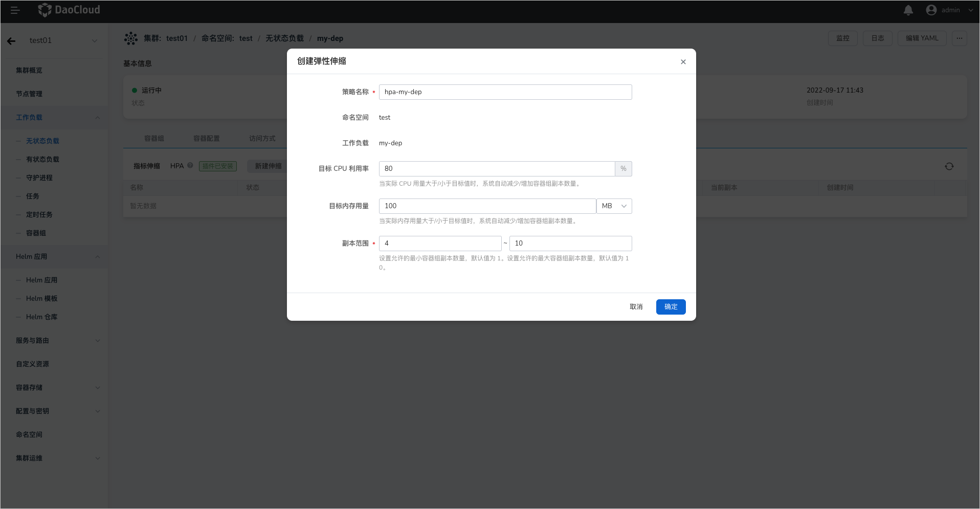
Task: Click the 新建伸缩 button
Action: click(268, 166)
